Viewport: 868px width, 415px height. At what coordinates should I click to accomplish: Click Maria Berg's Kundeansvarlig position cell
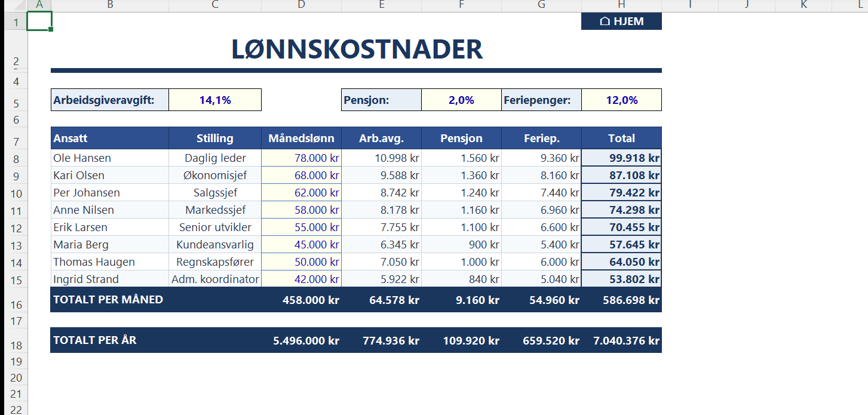(215, 245)
